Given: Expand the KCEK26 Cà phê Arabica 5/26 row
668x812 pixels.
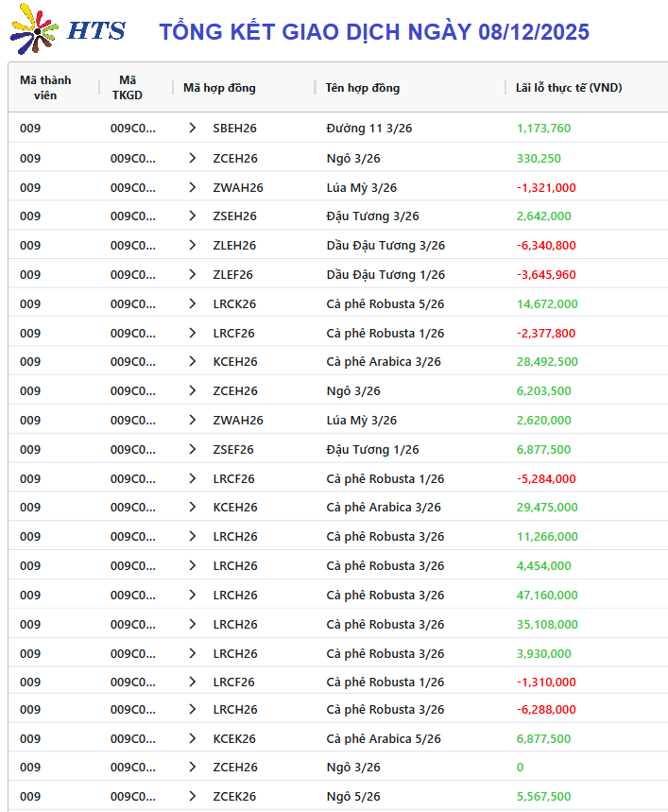Looking at the screenshot, I should click(x=193, y=738).
